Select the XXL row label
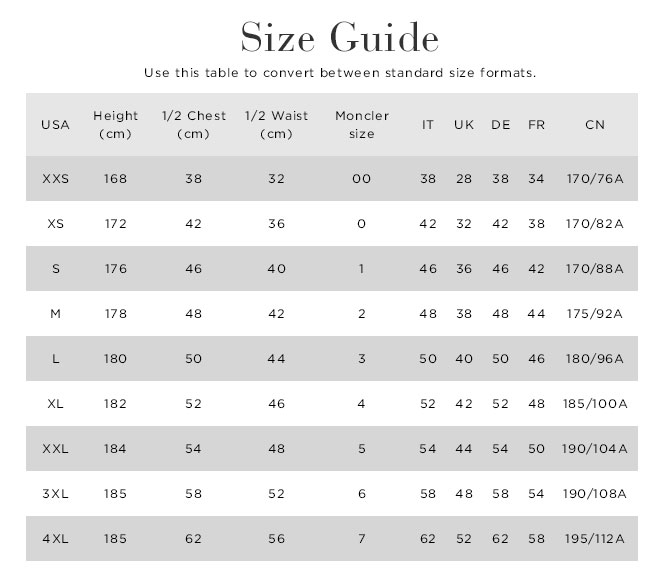 [55, 449]
